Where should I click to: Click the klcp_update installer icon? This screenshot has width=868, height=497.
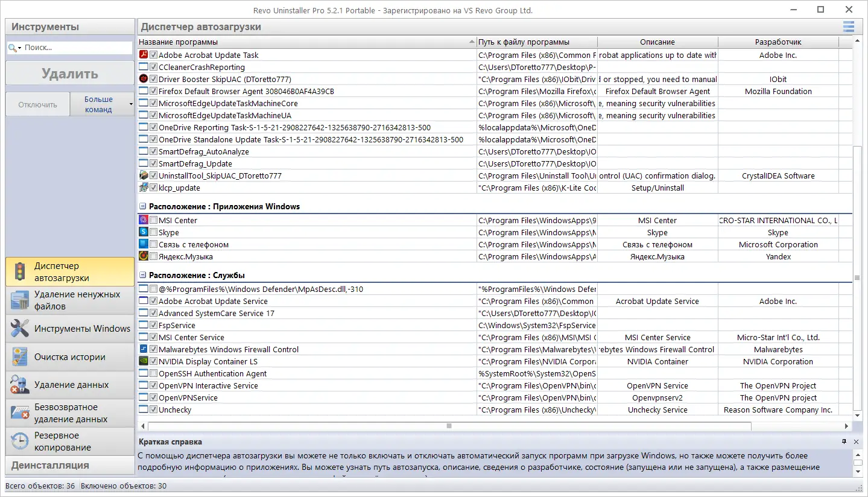tap(144, 188)
